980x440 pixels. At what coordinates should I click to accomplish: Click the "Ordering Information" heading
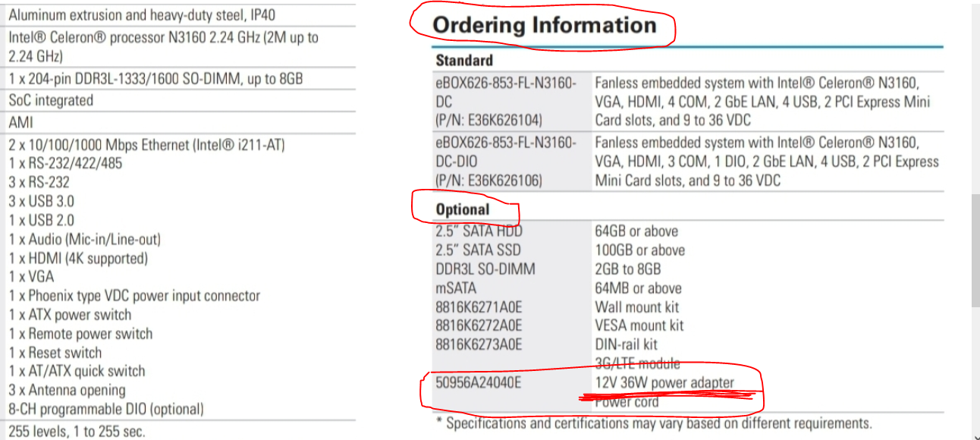(544, 25)
